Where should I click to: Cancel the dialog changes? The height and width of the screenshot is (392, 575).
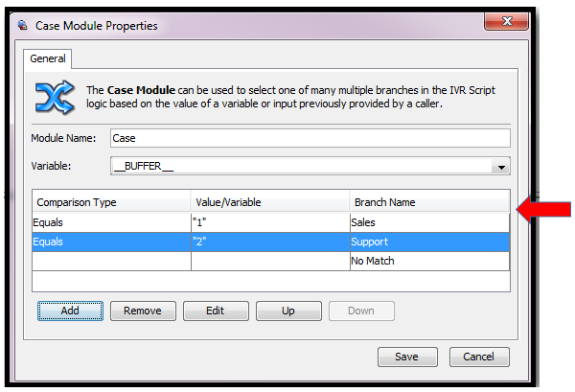[478, 357]
